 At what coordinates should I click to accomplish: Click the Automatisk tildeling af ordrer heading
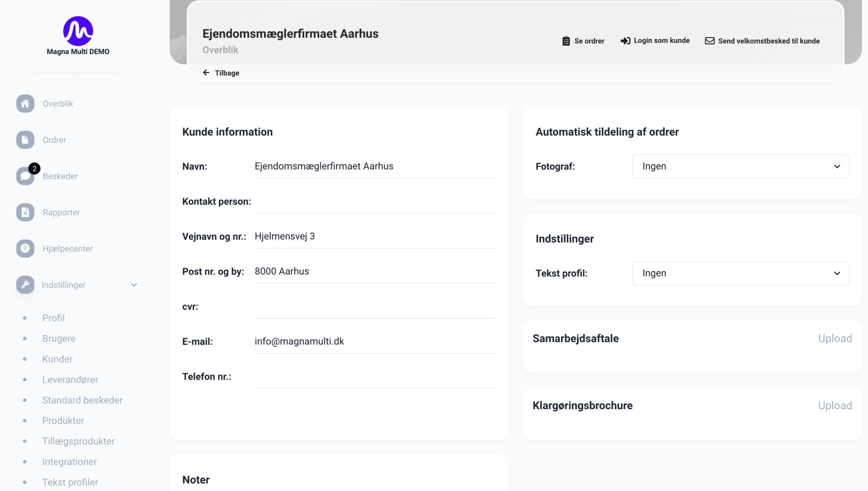[x=607, y=132]
